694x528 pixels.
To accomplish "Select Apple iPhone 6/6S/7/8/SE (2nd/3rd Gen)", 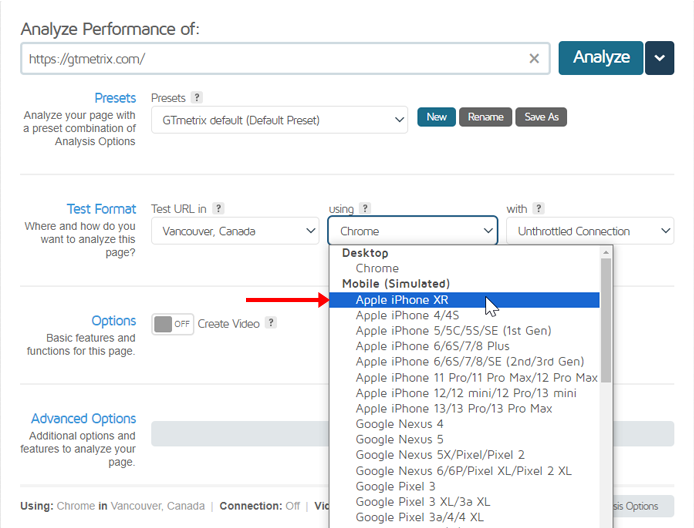I will [465, 362].
